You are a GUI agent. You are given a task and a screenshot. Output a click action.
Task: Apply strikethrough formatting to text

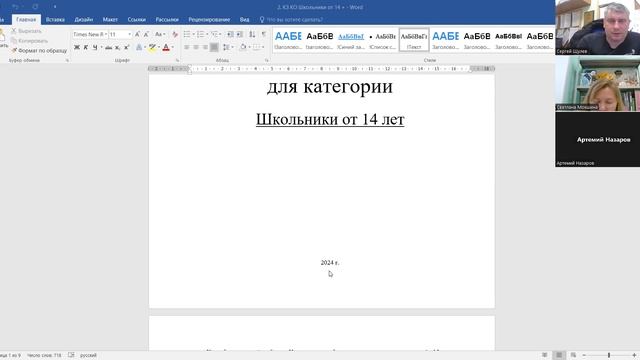point(108,48)
